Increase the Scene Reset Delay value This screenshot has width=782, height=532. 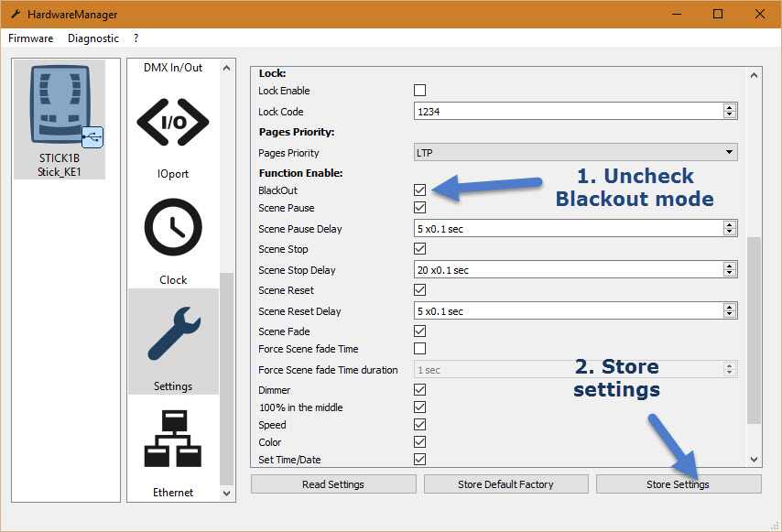click(x=729, y=307)
